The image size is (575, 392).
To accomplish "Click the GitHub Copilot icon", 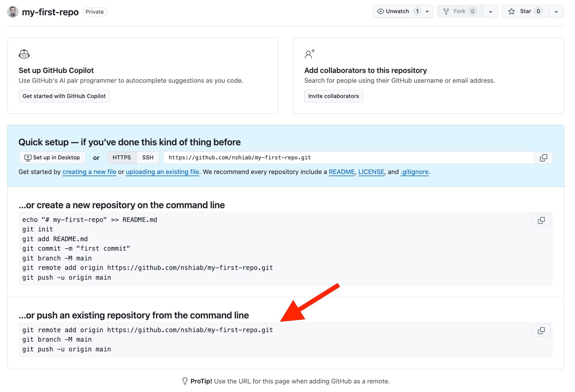I will [24, 54].
